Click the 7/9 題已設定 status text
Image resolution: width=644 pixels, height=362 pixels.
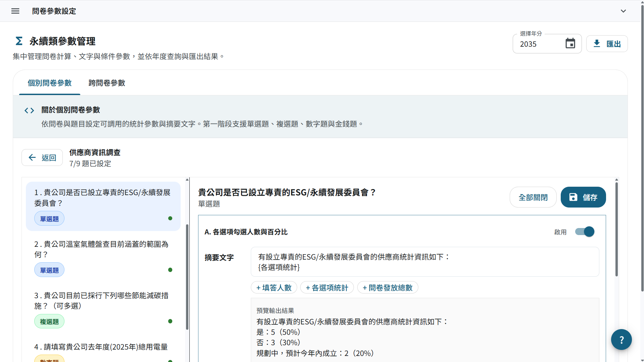(x=90, y=164)
